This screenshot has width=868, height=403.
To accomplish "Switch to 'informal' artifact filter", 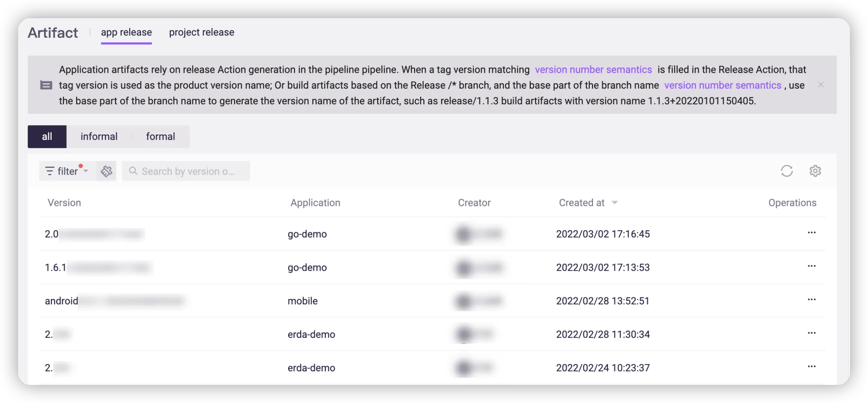I will pyautogui.click(x=99, y=136).
